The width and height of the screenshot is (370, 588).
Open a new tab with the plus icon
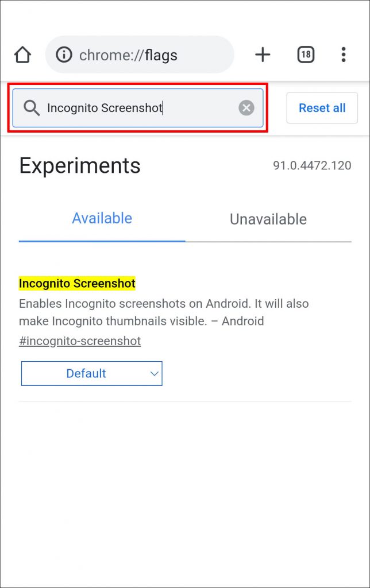click(x=263, y=55)
